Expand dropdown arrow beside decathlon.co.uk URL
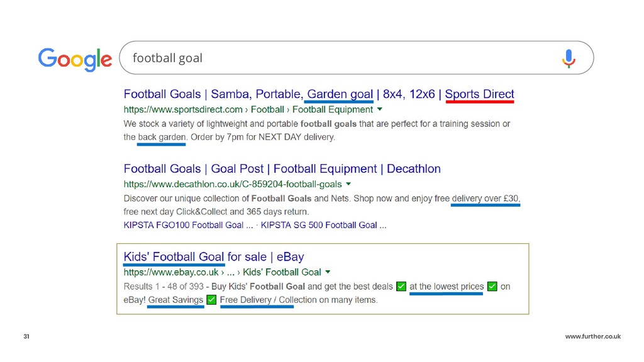Viewport: 644px width, 362px height. coord(348,184)
